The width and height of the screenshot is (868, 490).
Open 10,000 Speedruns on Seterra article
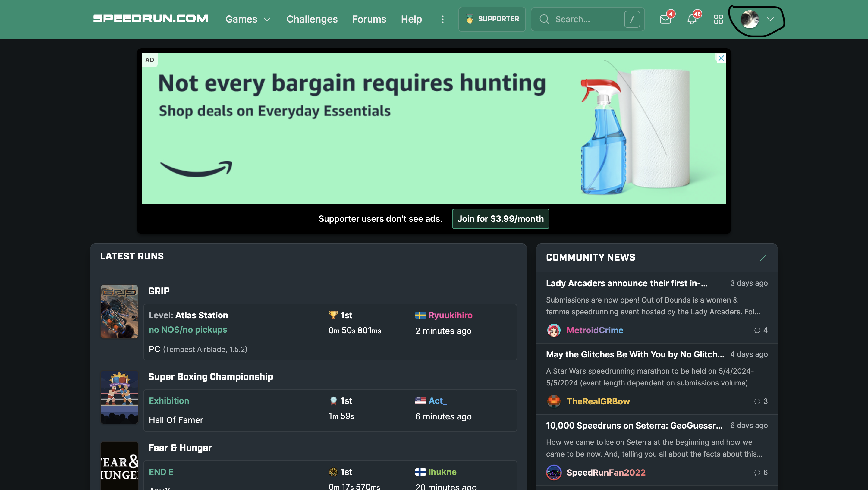(x=634, y=425)
